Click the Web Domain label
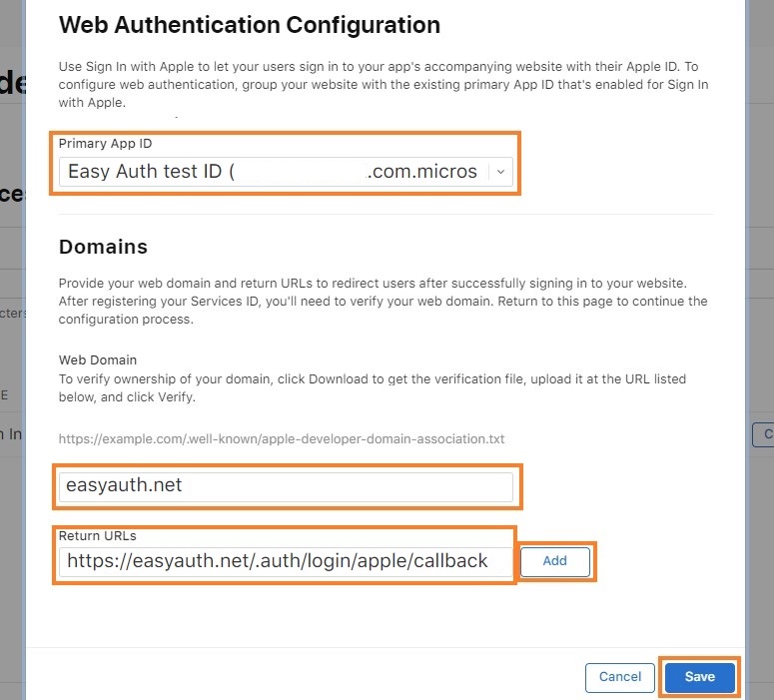This screenshot has width=774, height=700. tap(98, 359)
